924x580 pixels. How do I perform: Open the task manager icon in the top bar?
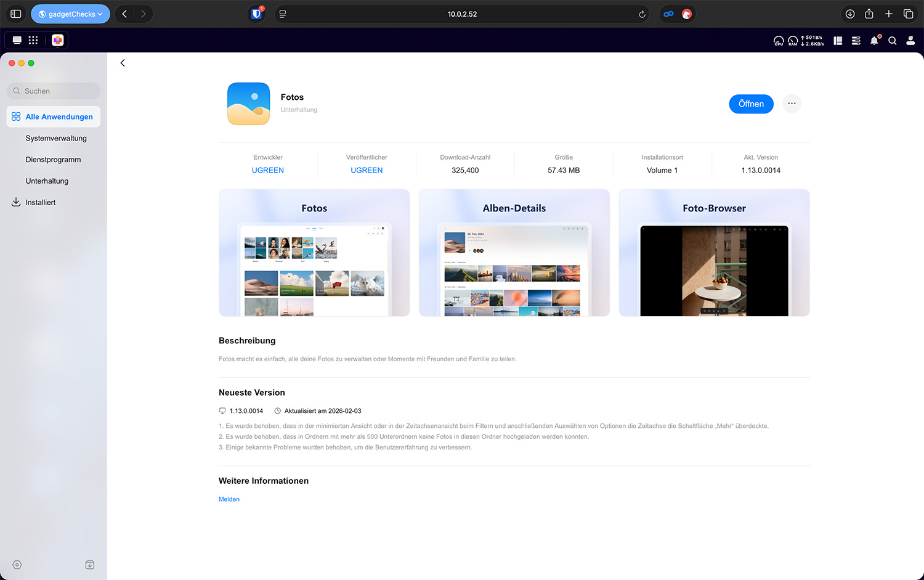(856, 41)
